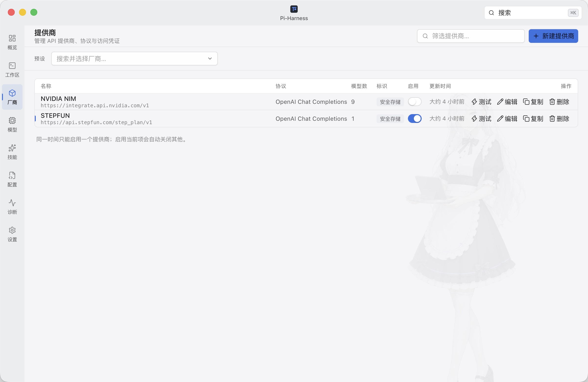The width and height of the screenshot is (588, 382).
Task: Click the api.stepfun.com URL text
Action: pyautogui.click(x=96, y=122)
